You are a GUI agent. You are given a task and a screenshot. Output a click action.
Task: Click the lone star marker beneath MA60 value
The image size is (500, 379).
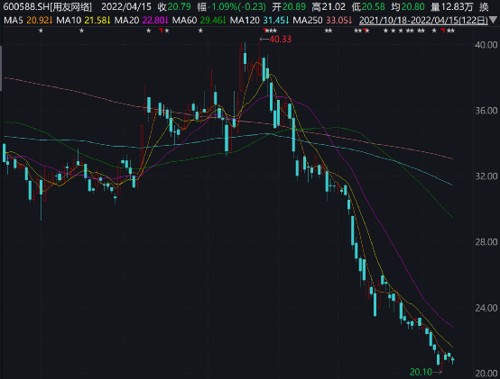(x=200, y=31)
